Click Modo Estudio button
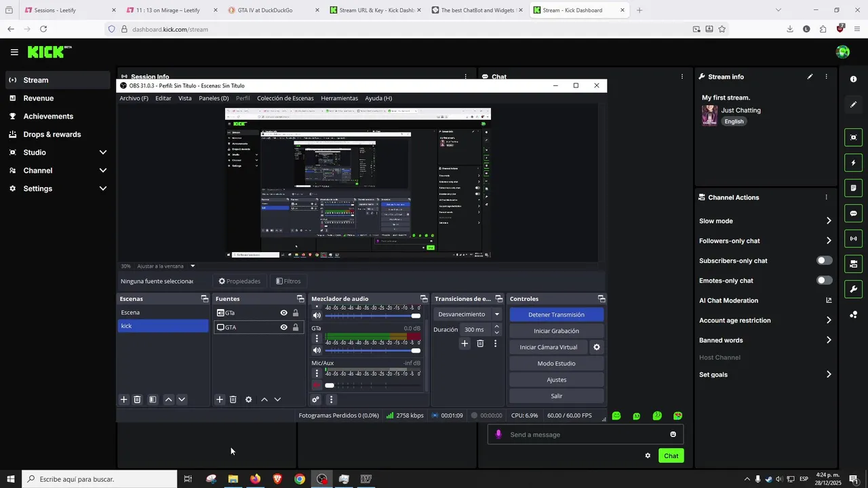This screenshot has width=868, height=488. (556, 363)
